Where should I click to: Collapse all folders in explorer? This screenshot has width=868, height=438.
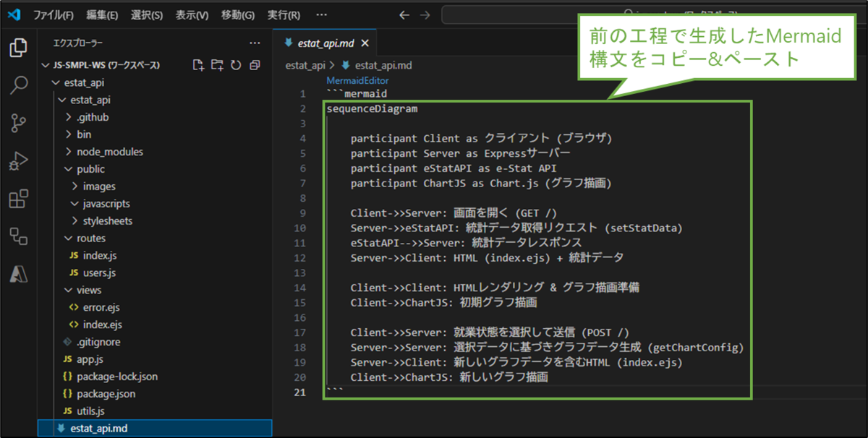pyautogui.click(x=255, y=65)
